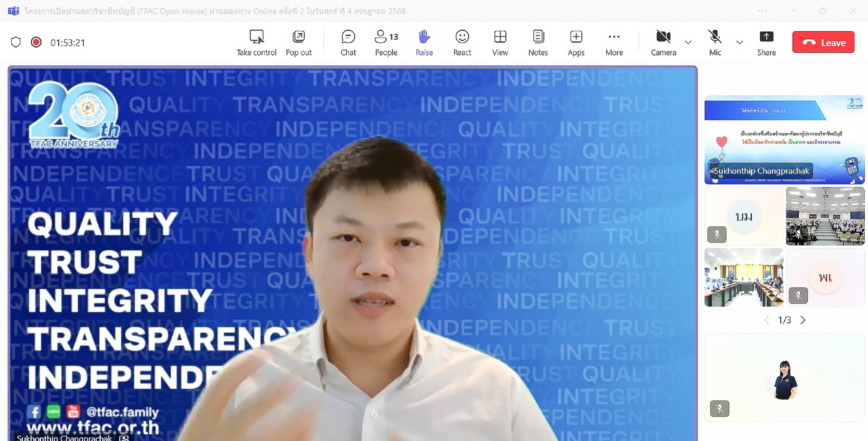Unmute the Mic
868x441 pixels.
tap(715, 43)
